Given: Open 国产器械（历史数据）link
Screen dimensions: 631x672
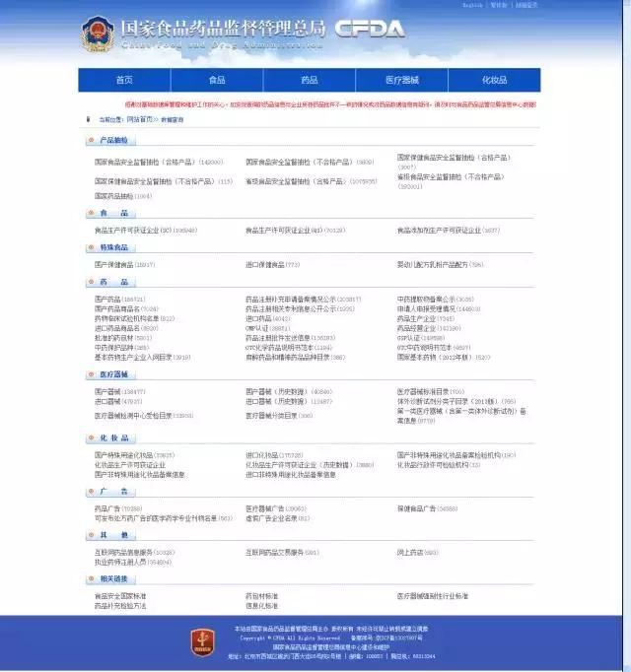Looking at the screenshot, I should click(289, 392).
